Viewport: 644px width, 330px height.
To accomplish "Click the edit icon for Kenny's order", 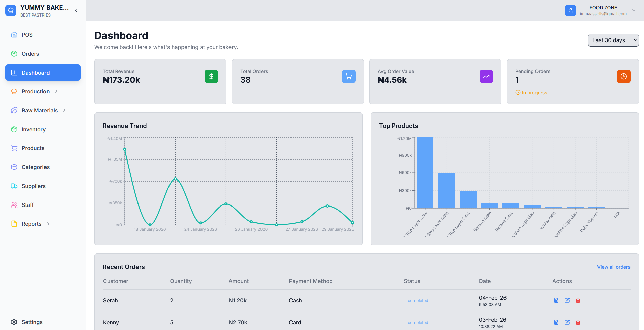I will (x=567, y=322).
